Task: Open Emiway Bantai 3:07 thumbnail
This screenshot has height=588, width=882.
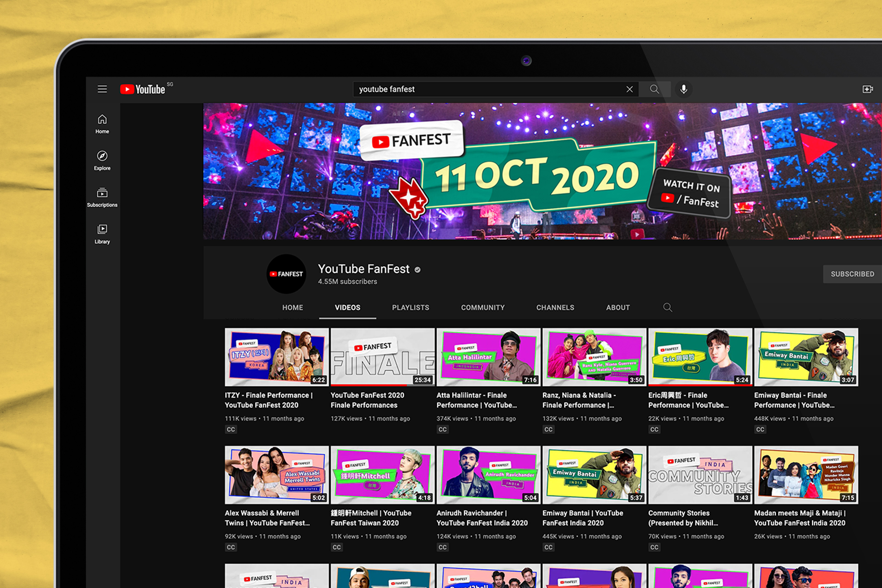Action: tap(806, 357)
